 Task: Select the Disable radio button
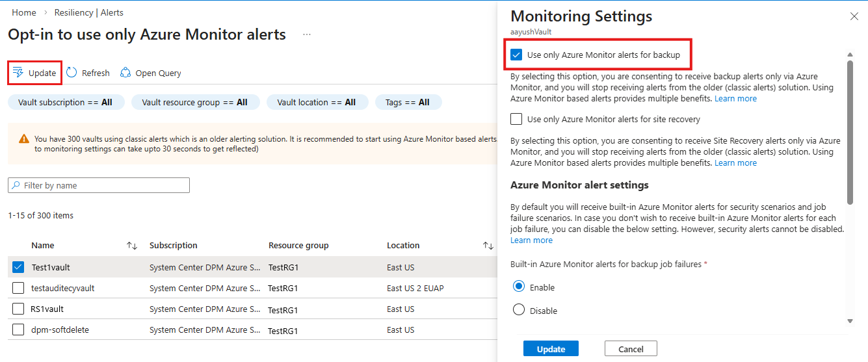(x=519, y=310)
